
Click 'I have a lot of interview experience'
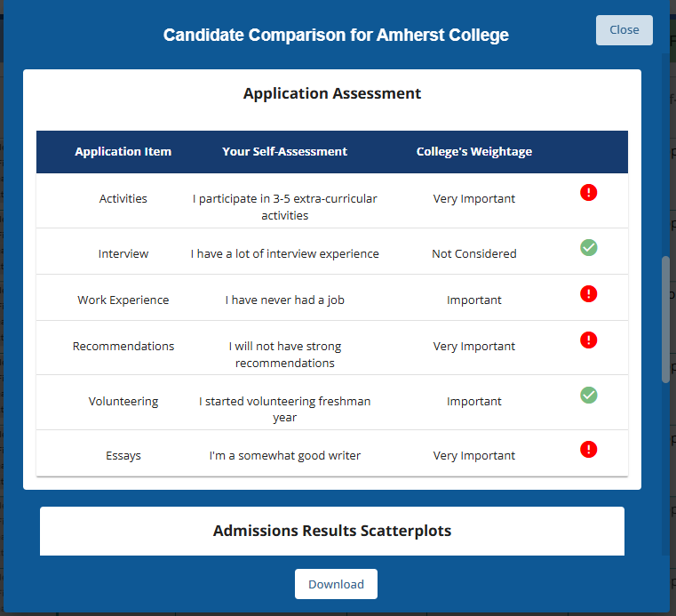click(x=284, y=253)
